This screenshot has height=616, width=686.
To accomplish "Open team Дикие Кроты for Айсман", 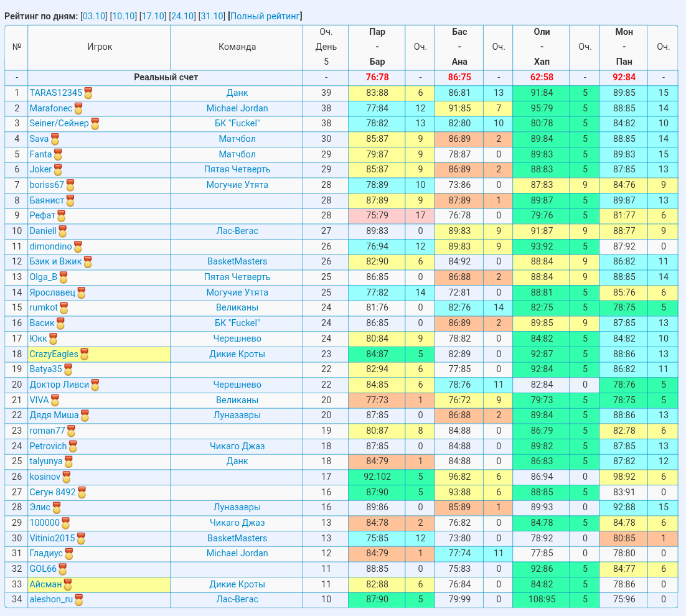I will (x=237, y=584).
